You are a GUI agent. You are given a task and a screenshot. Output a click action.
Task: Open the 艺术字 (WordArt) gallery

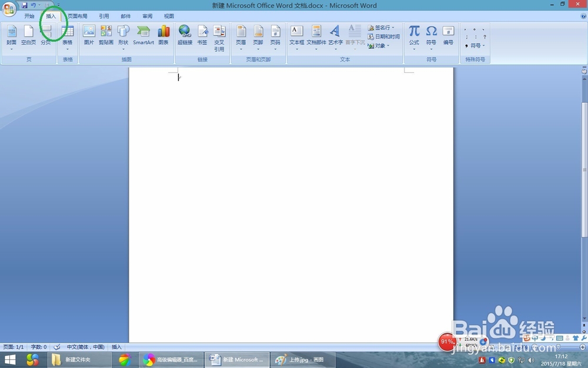tap(336, 38)
